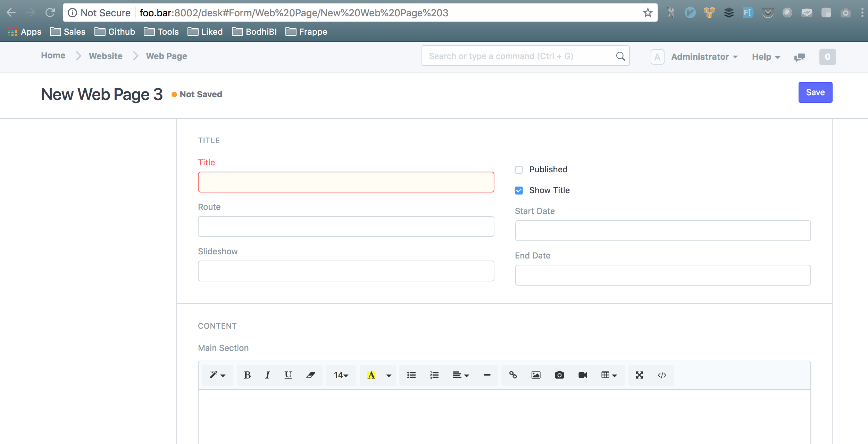This screenshot has width=868, height=444.
Task: Focus the required Title input field
Action: tap(346, 182)
